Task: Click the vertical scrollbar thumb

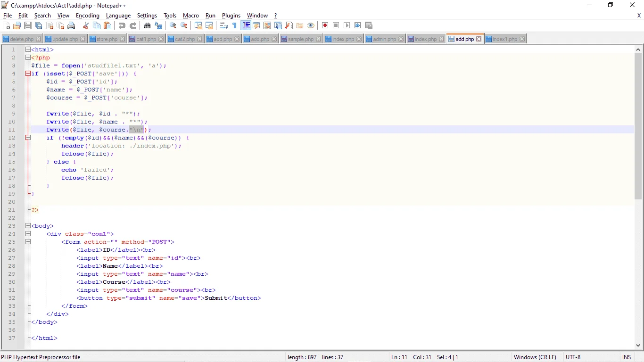Action: point(638,126)
